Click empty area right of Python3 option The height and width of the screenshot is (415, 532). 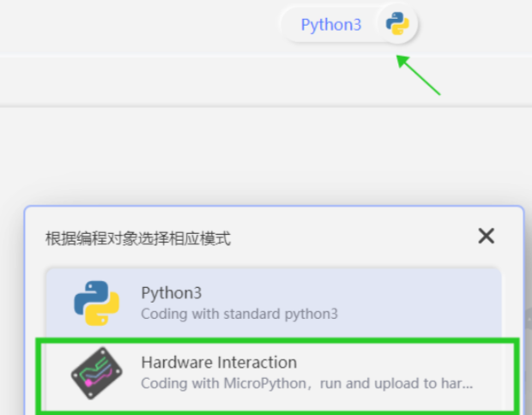pos(420,303)
